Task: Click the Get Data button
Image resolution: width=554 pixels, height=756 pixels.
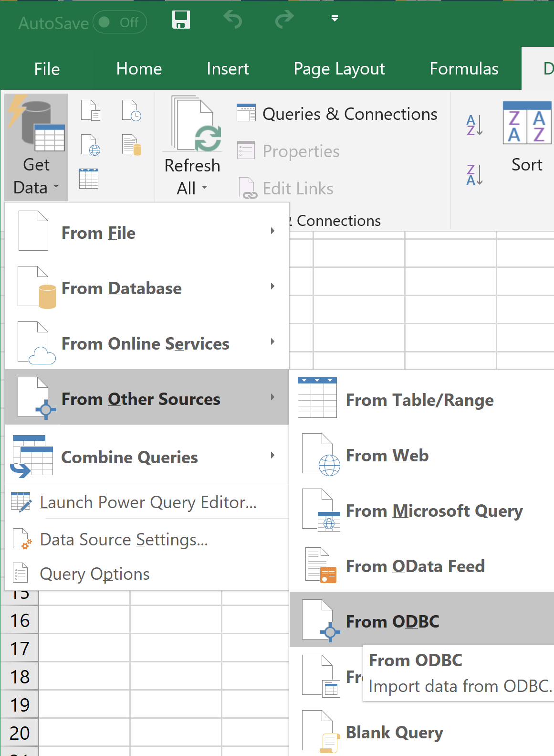Action: [x=36, y=147]
